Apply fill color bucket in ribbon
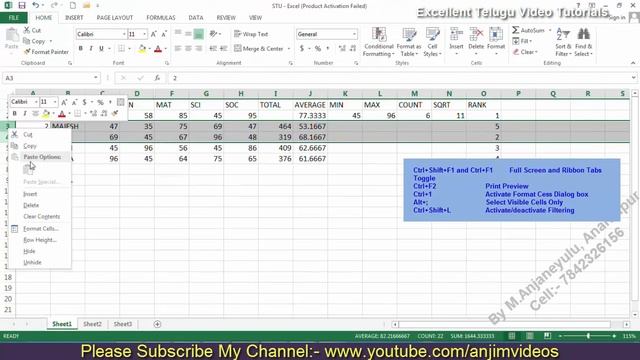This screenshot has height=360, width=640. point(142,49)
